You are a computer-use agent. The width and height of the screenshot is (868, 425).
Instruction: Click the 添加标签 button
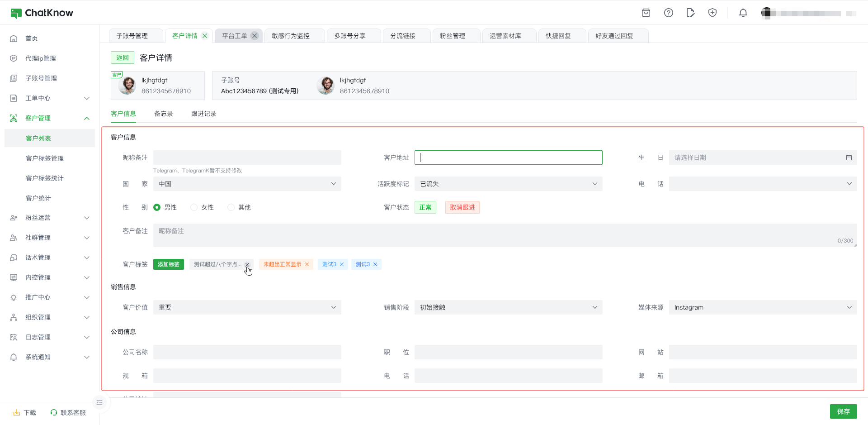point(168,264)
